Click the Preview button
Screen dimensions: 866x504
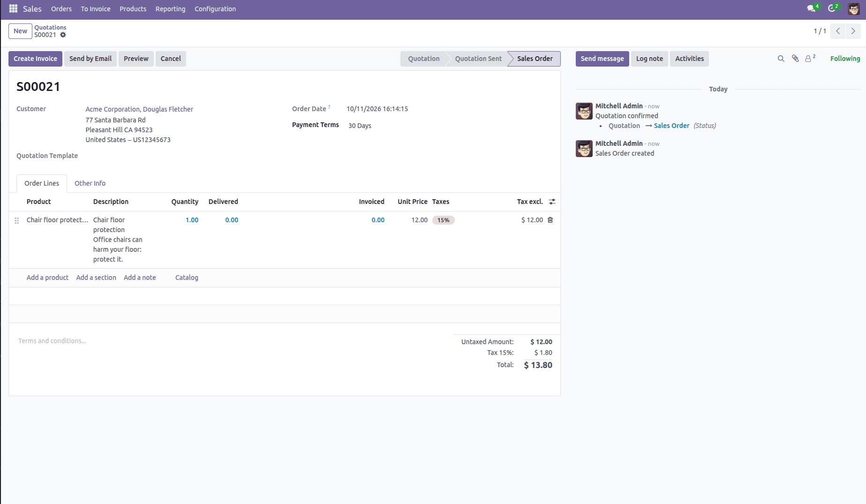point(136,59)
